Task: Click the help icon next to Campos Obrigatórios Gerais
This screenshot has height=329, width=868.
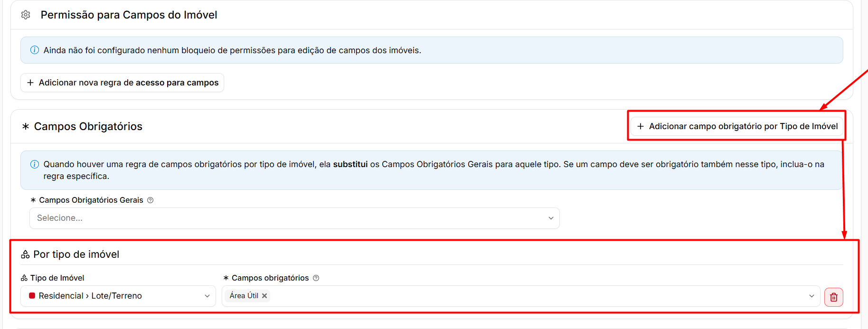Action: (x=151, y=200)
